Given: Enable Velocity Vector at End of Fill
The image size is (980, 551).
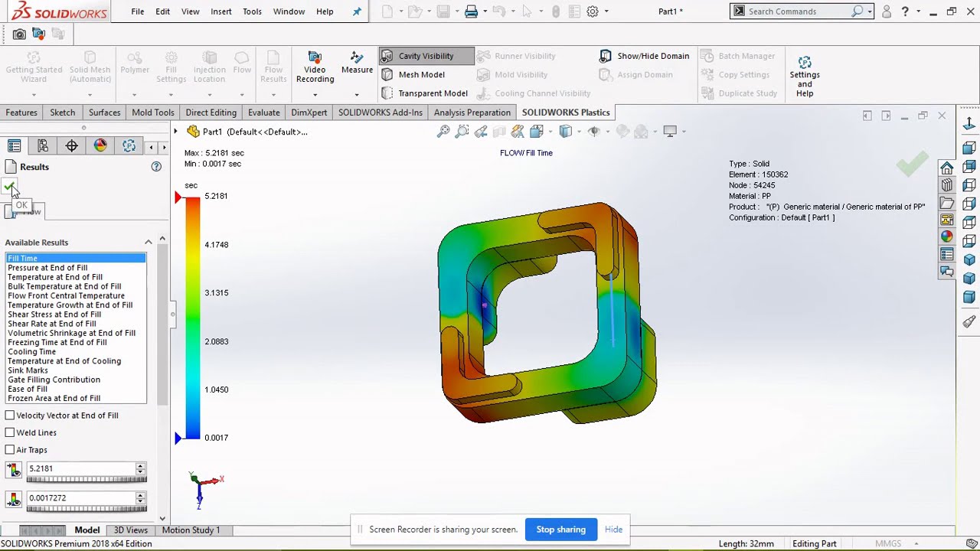Looking at the screenshot, I should (10, 416).
